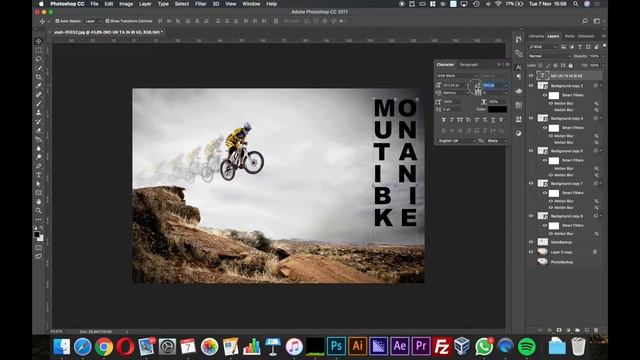
Task: Switch to the Channels tab
Action: point(586,36)
